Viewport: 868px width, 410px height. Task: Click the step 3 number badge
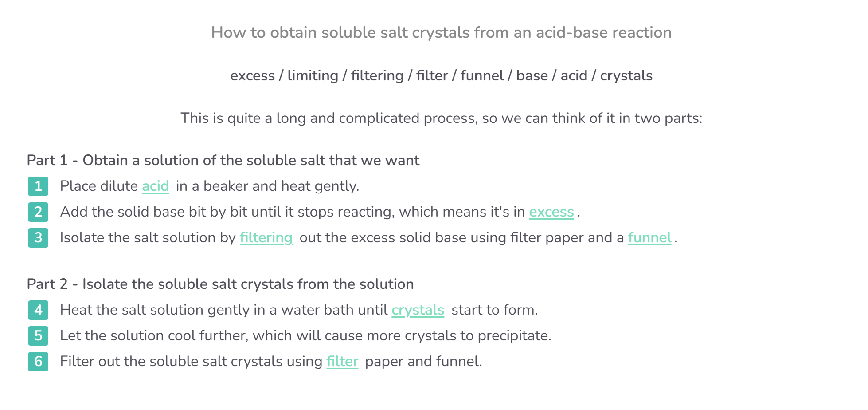pyautogui.click(x=38, y=238)
